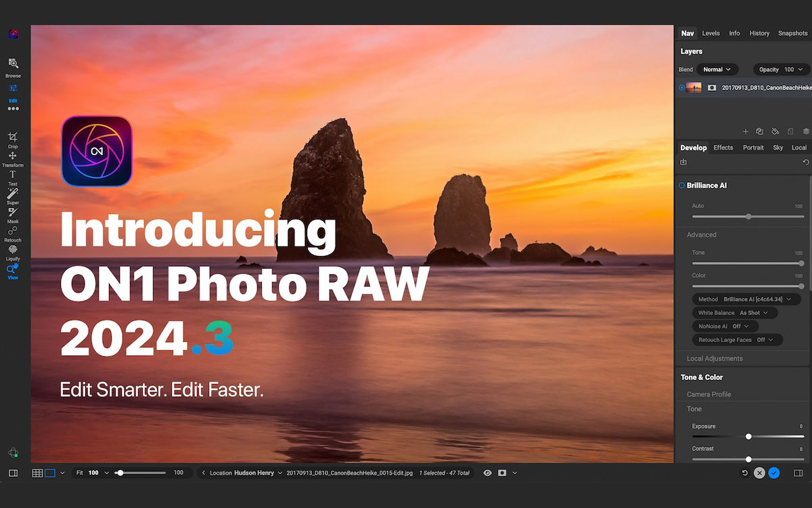812x508 pixels.
Task: Click the blue checkmark done button
Action: pos(774,473)
